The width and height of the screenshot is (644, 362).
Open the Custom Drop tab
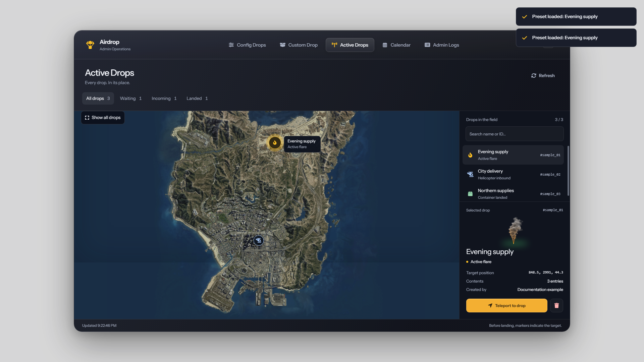[x=299, y=45]
